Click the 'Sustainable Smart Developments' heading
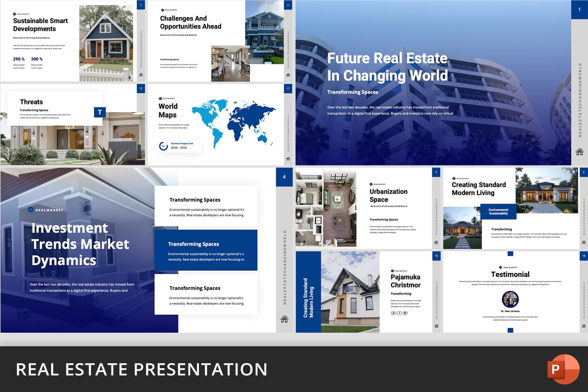The image size is (588, 392). [x=41, y=25]
